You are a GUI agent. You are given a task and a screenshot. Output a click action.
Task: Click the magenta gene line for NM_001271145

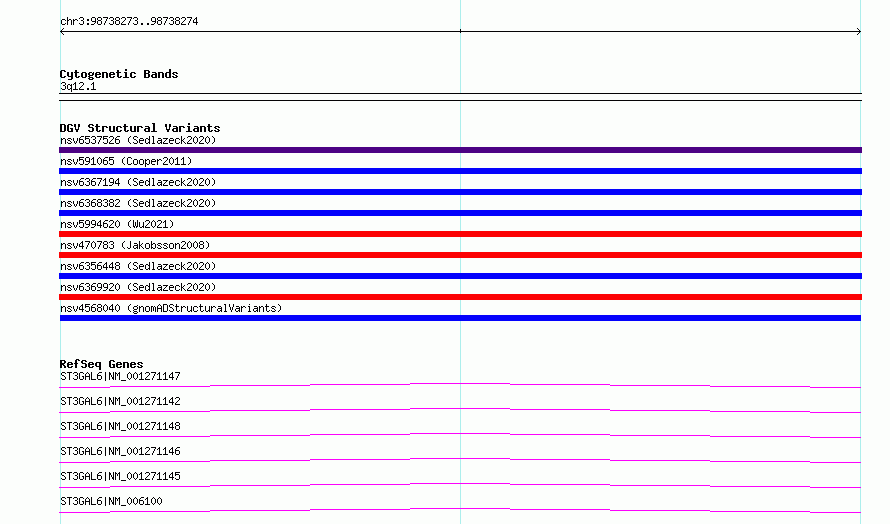[460, 485]
